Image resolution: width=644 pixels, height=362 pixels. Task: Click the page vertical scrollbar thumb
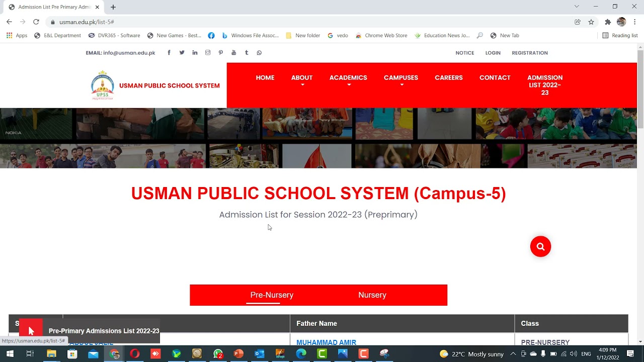point(640,89)
